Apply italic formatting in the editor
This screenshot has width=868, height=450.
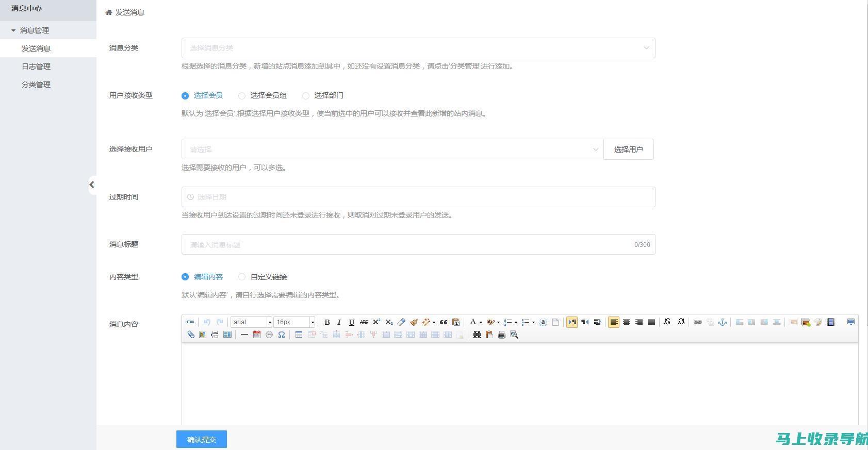click(339, 322)
